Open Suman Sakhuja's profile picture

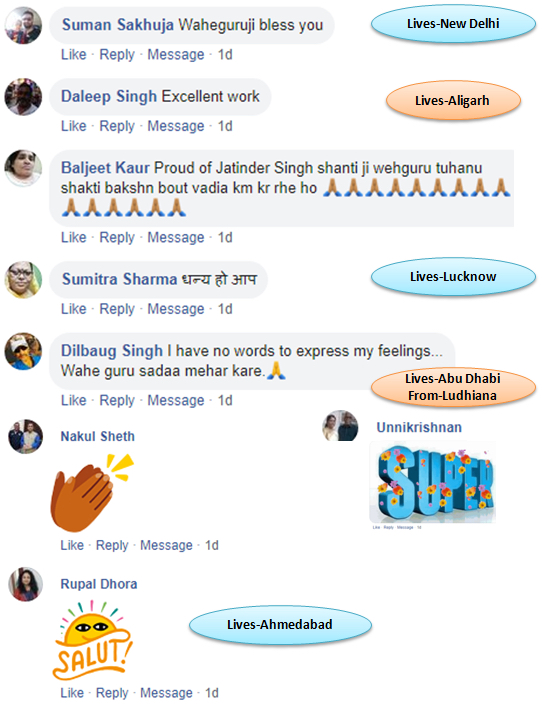tap(23, 25)
